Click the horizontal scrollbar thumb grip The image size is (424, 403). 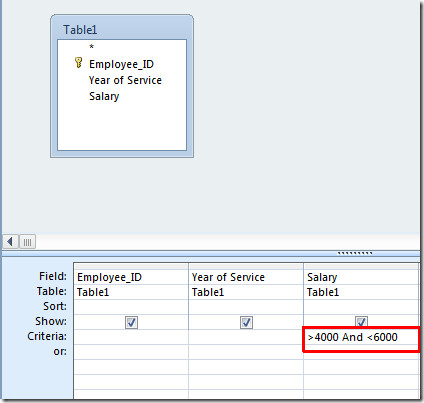pyautogui.click(x=27, y=242)
